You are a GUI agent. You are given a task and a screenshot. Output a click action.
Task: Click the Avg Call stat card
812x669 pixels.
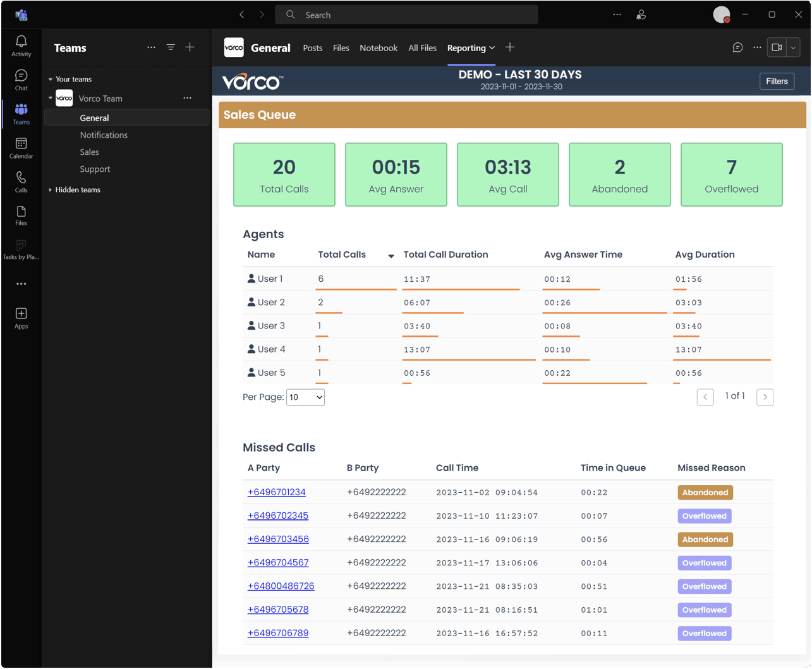[508, 174]
